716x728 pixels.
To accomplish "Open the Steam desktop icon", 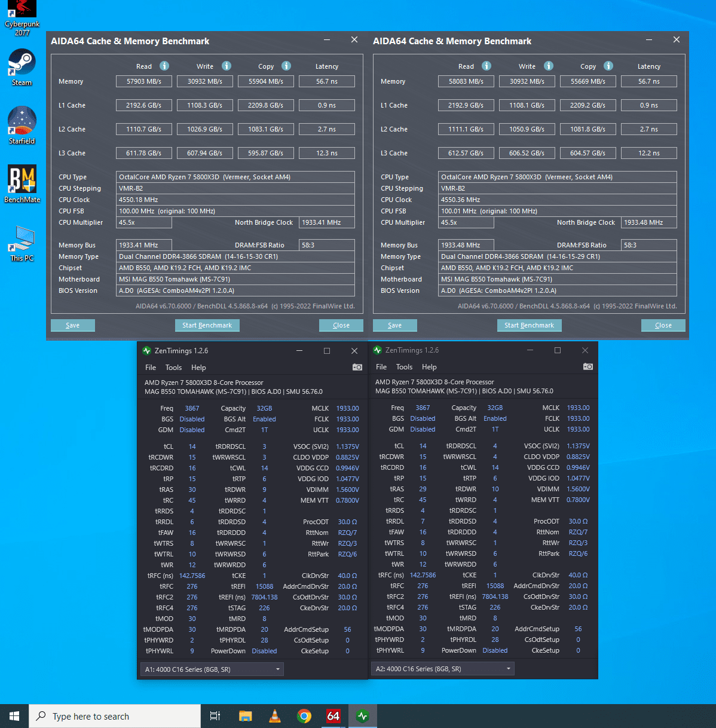I will coord(22,67).
